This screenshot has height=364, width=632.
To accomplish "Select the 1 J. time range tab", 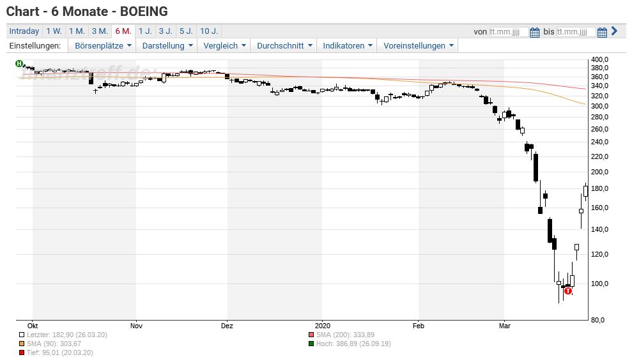I will (x=145, y=31).
